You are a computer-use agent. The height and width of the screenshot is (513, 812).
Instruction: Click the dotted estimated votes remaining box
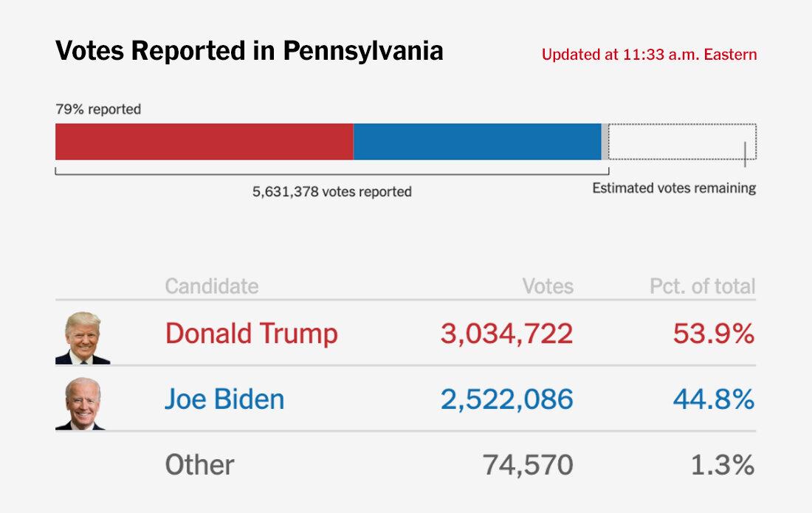point(681,142)
